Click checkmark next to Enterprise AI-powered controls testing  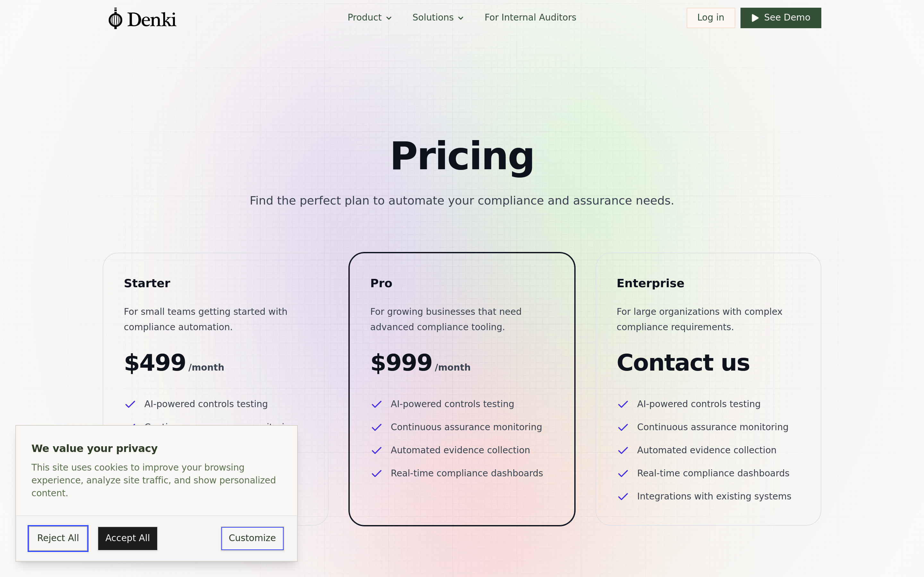click(x=623, y=404)
